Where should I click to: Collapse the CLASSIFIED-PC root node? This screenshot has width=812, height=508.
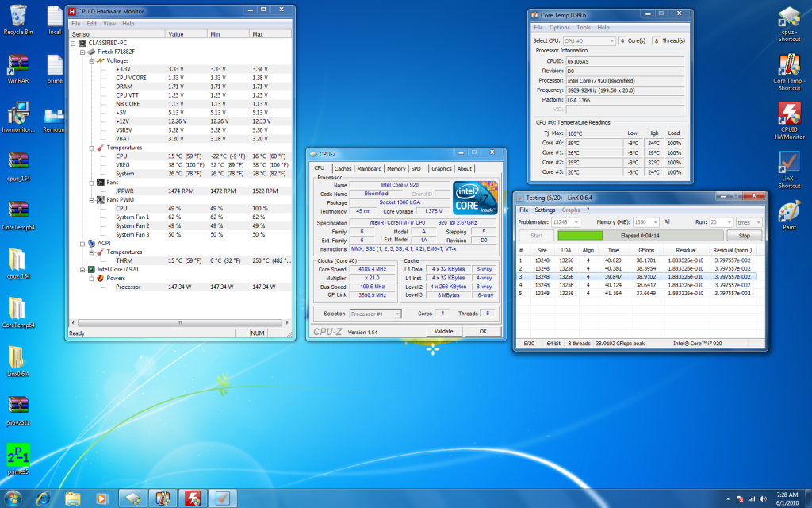(74, 43)
